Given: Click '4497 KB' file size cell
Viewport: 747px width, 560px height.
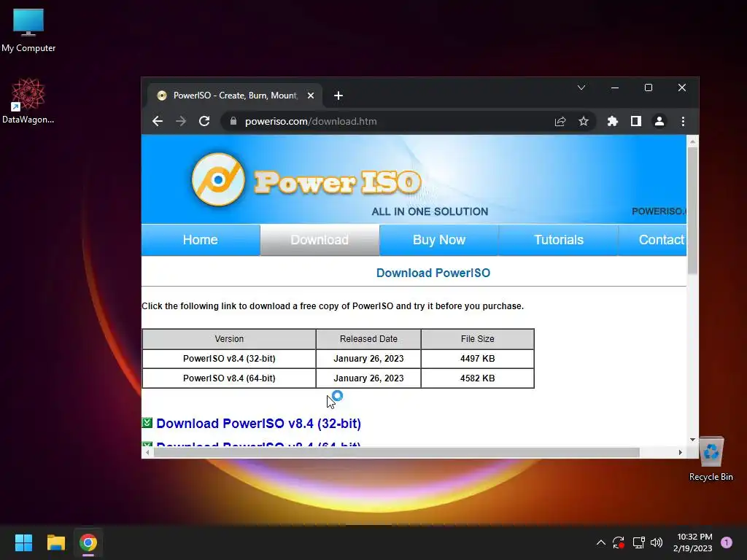Looking at the screenshot, I should click(x=477, y=359).
